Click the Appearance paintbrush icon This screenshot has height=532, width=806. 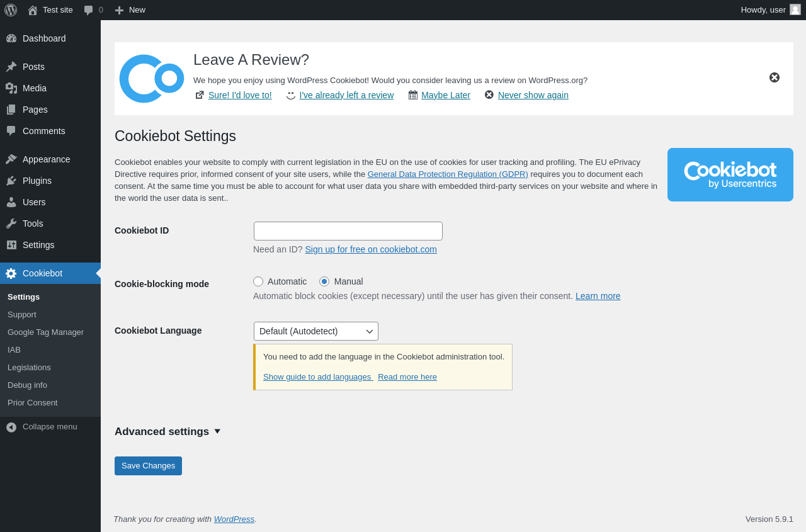click(11, 159)
